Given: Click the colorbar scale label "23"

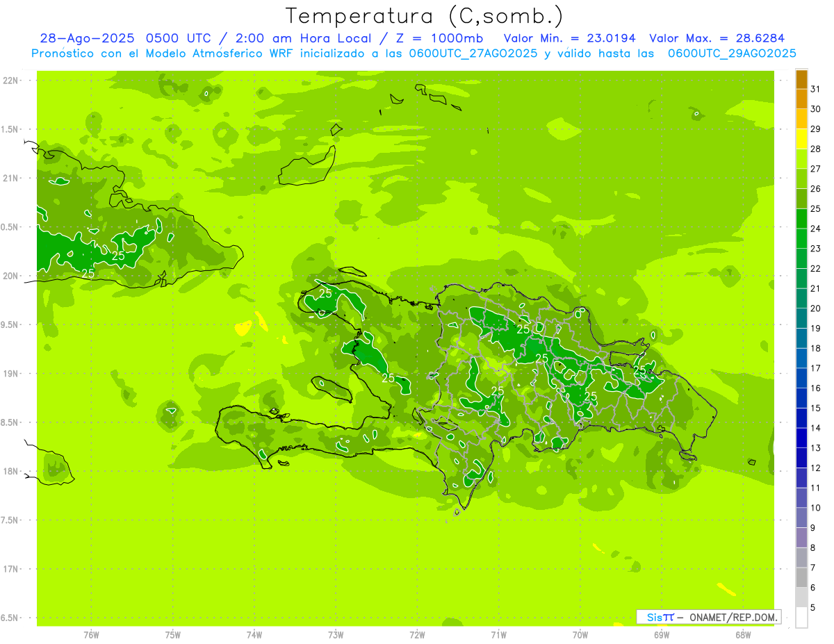Looking at the screenshot, I should coord(815,249).
